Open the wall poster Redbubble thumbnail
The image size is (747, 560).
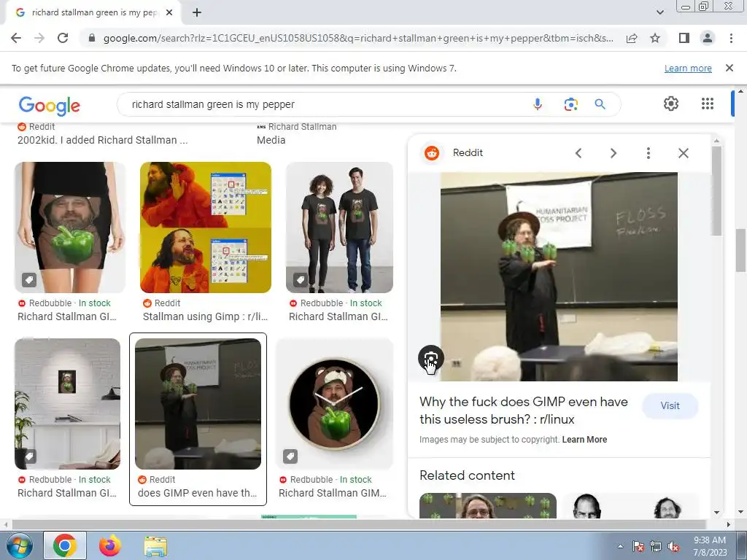click(x=68, y=404)
